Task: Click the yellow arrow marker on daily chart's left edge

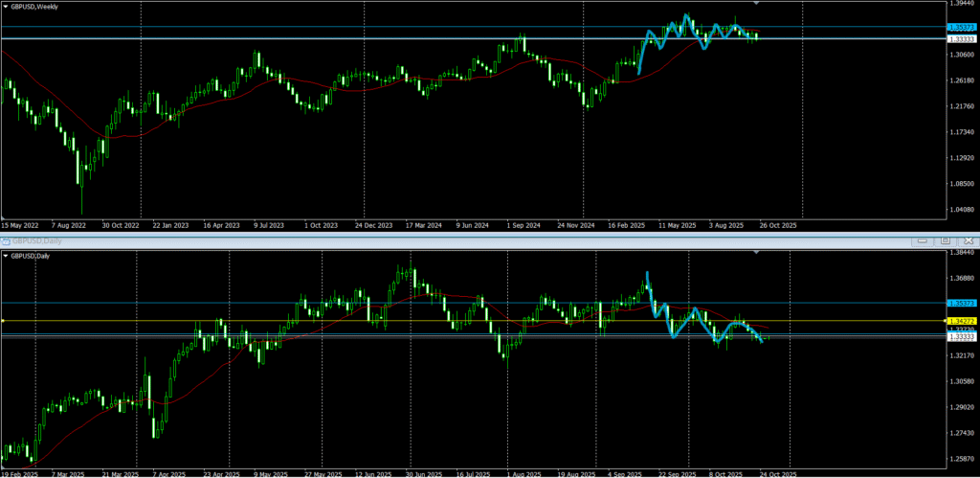Action: (x=3, y=320)
